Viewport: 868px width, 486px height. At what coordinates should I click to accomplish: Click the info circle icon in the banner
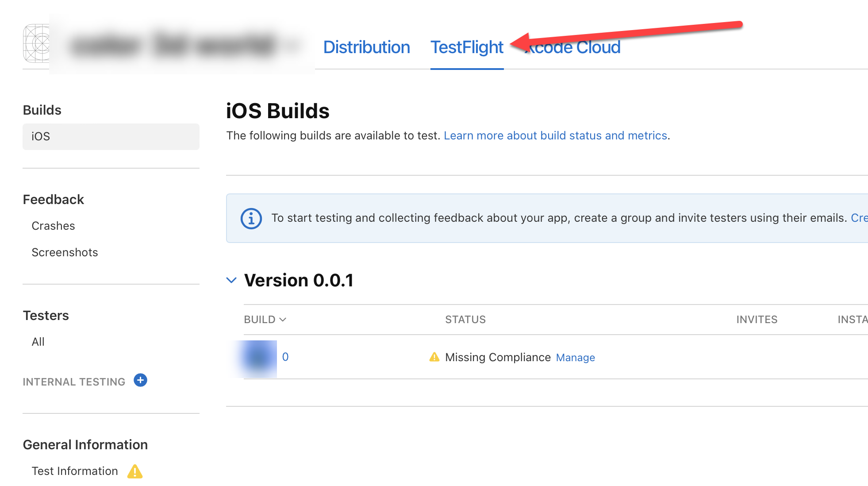[251, 218]
